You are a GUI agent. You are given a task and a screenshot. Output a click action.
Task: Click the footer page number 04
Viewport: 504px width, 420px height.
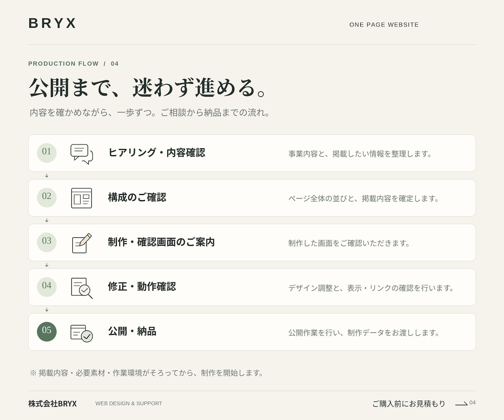point(473,403)
